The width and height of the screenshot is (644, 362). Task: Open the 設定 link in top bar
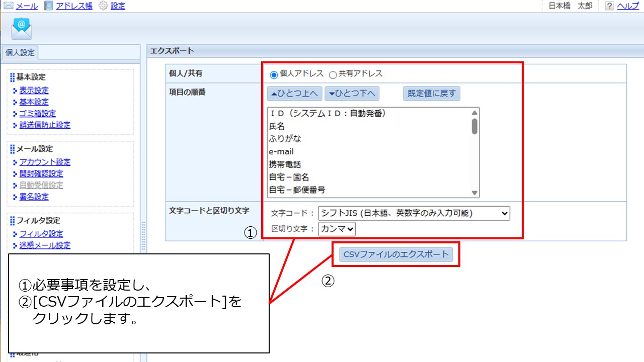(x=118, y=6)
